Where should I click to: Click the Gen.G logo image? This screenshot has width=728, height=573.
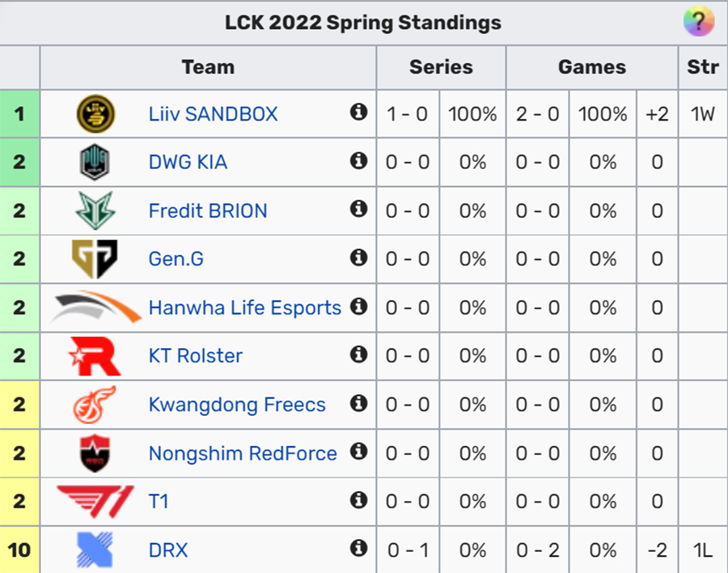tap(95, 259)
